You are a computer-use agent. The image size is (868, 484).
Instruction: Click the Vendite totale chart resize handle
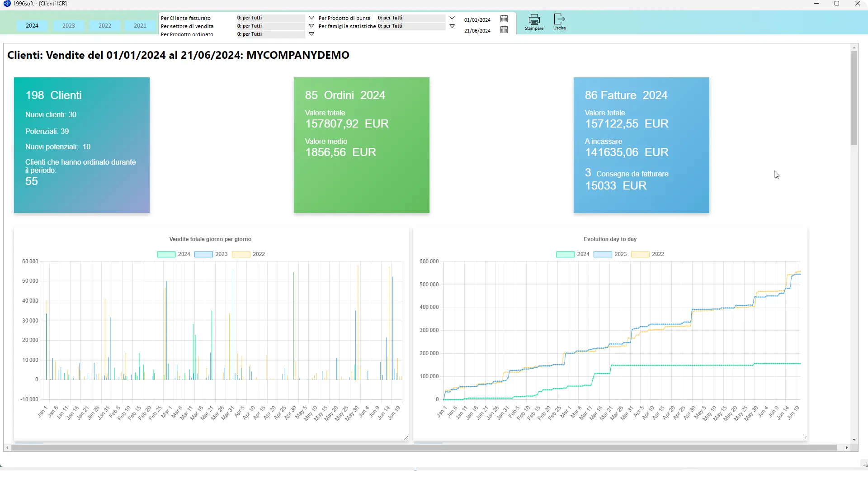pos(406,438)
